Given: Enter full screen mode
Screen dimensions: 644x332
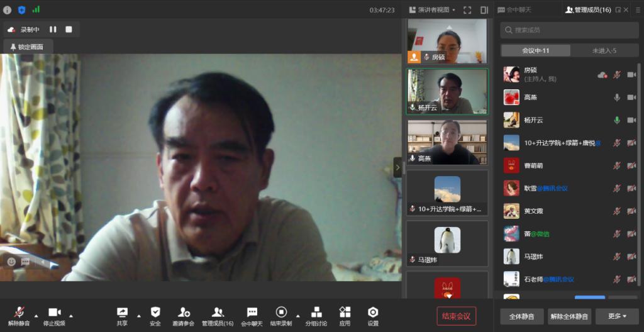Looking at the screenshot, I should 467,9.
